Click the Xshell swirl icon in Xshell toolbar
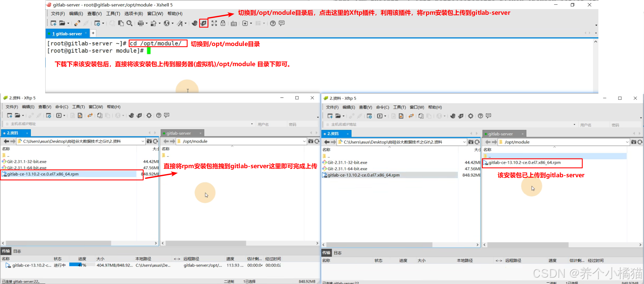 coord(194,23)
